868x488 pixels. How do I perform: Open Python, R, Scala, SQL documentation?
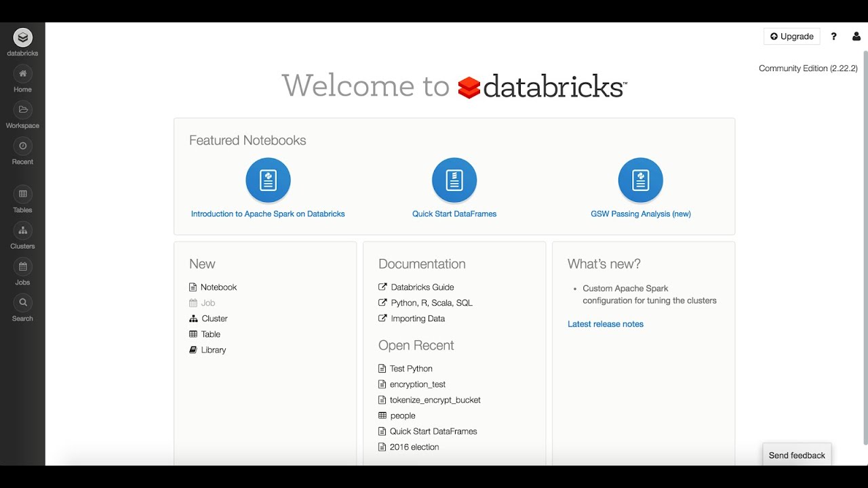[x=426, y=303]
